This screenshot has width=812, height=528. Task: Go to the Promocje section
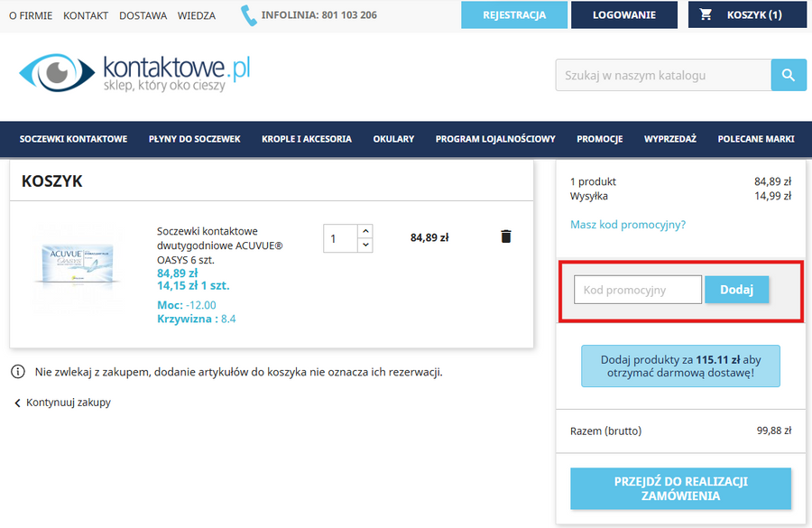pyautogui.click(x=600, y=139)
